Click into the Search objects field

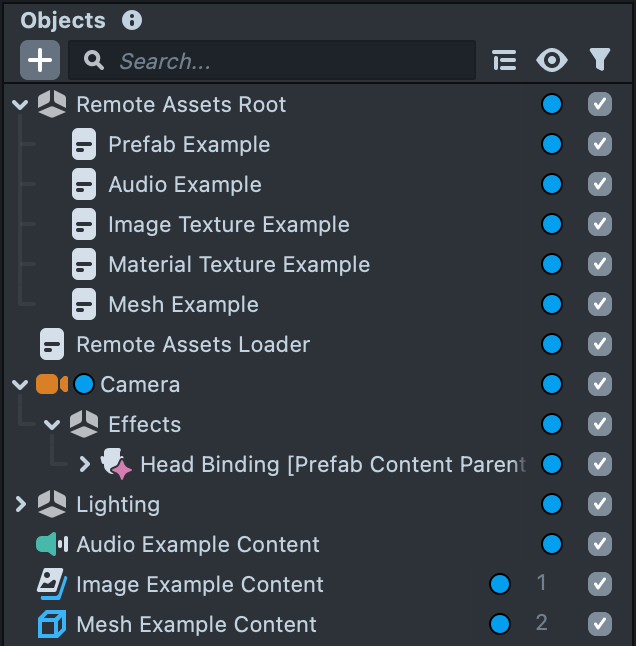(290, 61)
